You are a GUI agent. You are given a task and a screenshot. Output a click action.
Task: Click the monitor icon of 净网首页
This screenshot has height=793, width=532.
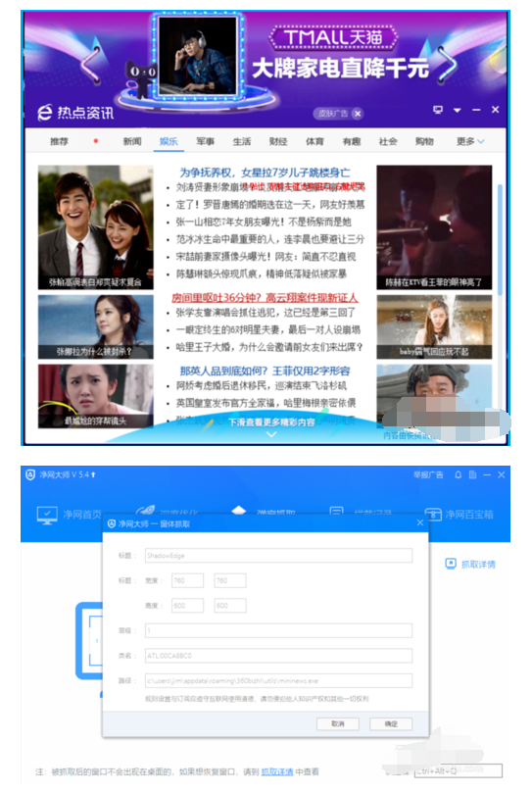point(47,515)
